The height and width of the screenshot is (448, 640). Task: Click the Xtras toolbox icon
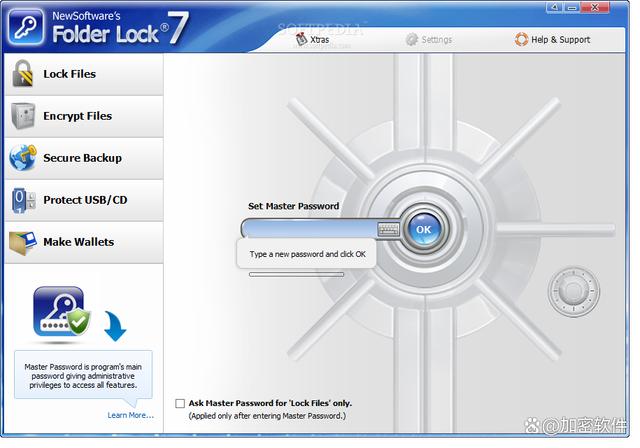coord(301,39)
